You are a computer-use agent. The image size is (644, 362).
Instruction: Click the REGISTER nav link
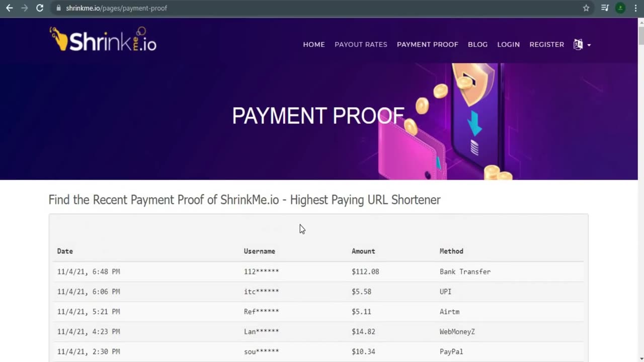[546, 44]
